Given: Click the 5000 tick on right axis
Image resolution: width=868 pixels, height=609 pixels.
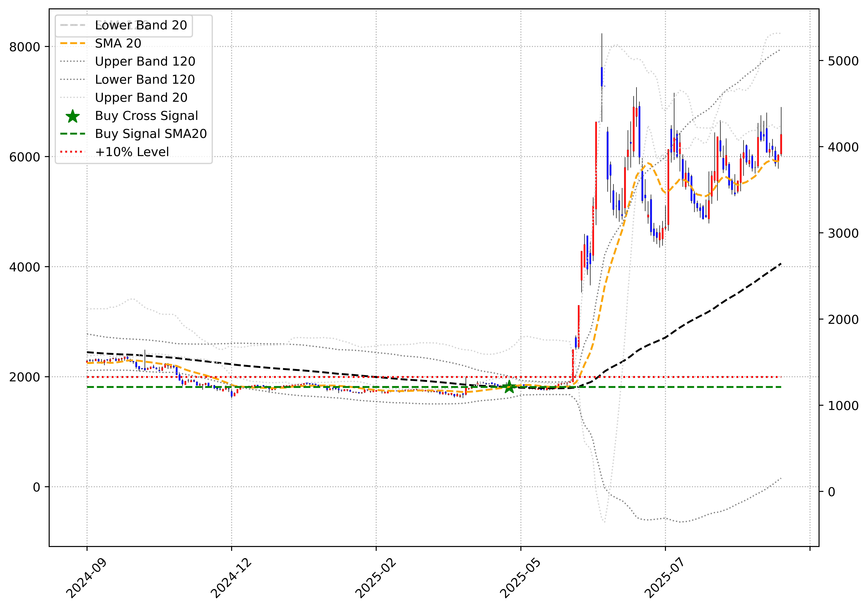Looking at the screenshot, I should click(x=843, y=61).
